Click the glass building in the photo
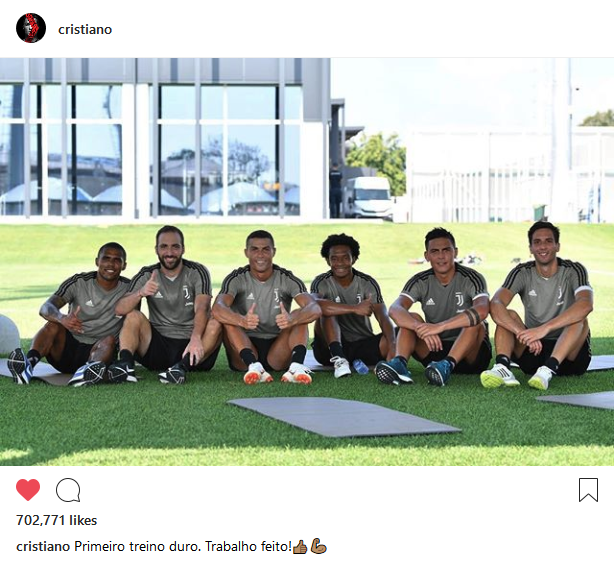 (164, 138)
